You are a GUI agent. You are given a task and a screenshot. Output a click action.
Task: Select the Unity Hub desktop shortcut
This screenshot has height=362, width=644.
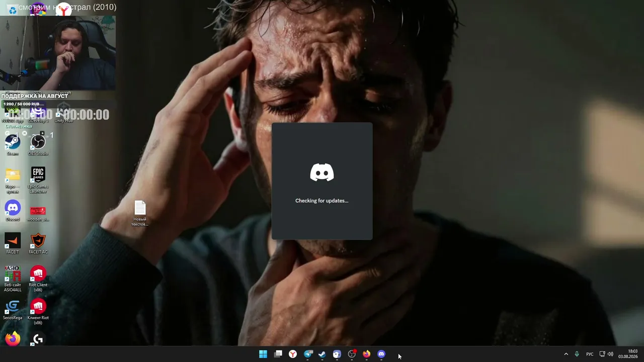click(63, 113)
